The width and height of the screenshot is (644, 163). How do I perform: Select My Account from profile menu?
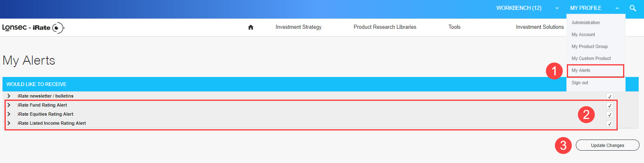click(x=583, y=35)
